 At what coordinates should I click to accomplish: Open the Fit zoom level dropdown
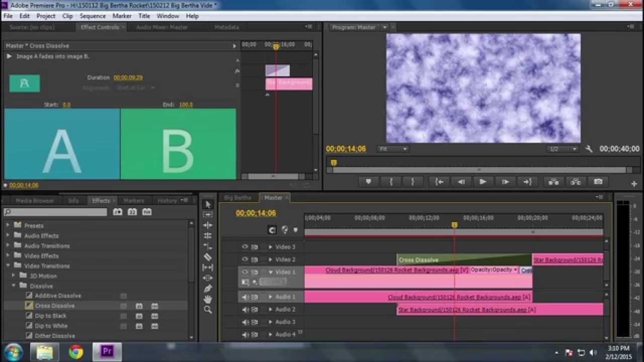click(x=393, y=149)
